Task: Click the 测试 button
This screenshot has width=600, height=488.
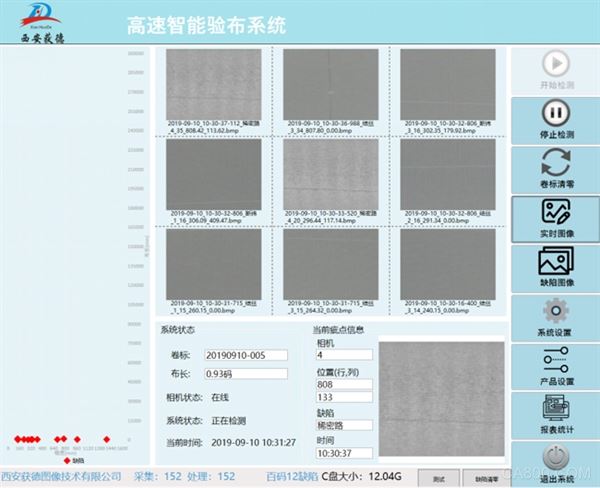Action: coord(439,479)
